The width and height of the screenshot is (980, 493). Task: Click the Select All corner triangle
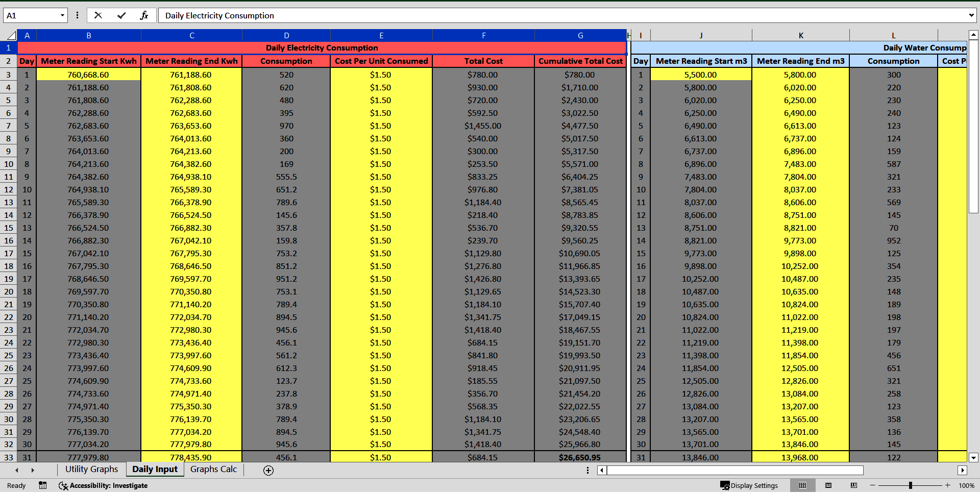click(x=11, y=35)
